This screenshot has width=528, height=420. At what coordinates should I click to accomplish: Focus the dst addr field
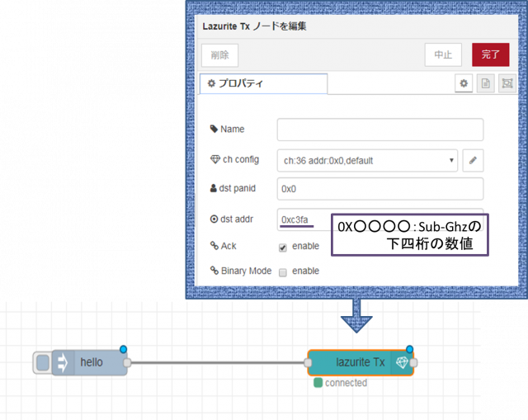click(x=380, y=219)
